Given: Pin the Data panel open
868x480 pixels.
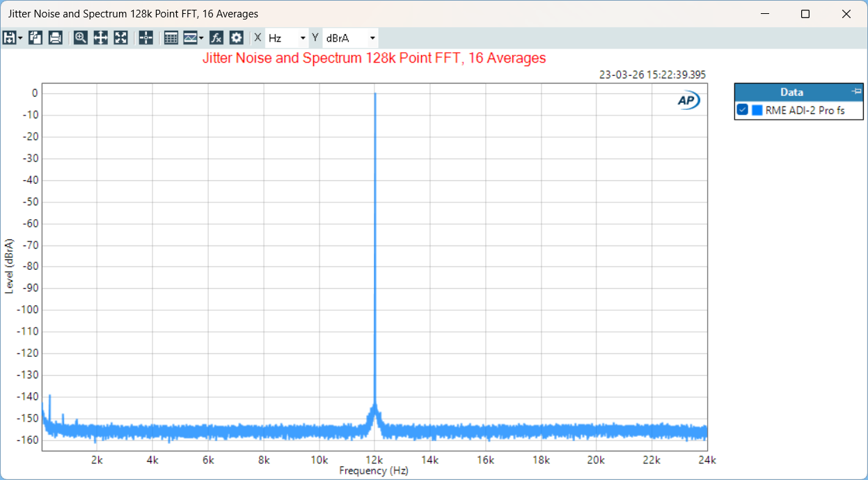Looking at the screenshot, I should [x=856, y=91].
